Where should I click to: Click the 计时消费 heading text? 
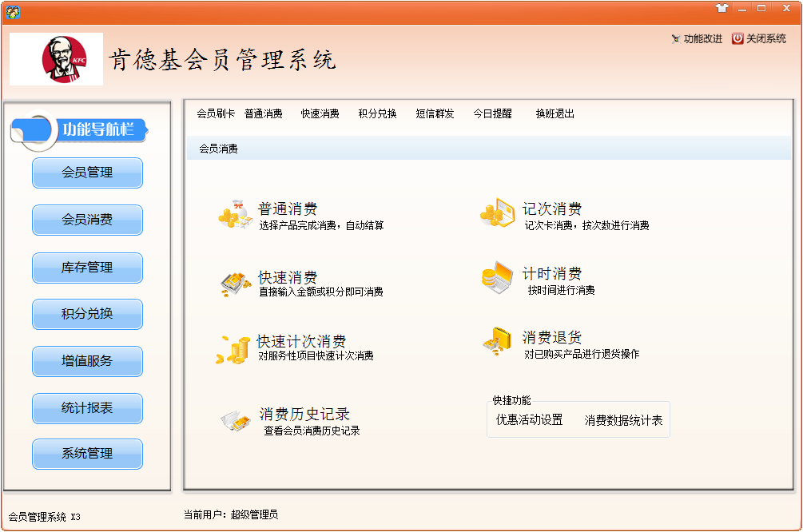point(552,274)
